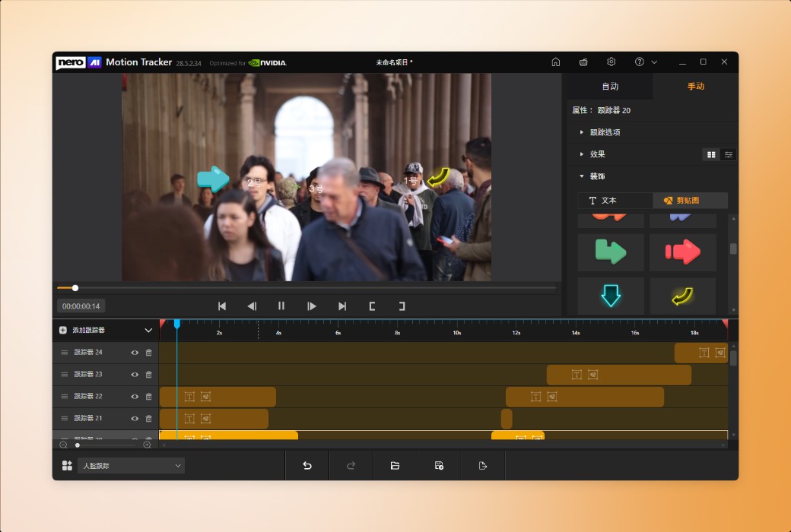The width and height of the screenshot is (791, 532).
Task: Delete 跟踪器 23 with its trash button
Action: (149, 374)
